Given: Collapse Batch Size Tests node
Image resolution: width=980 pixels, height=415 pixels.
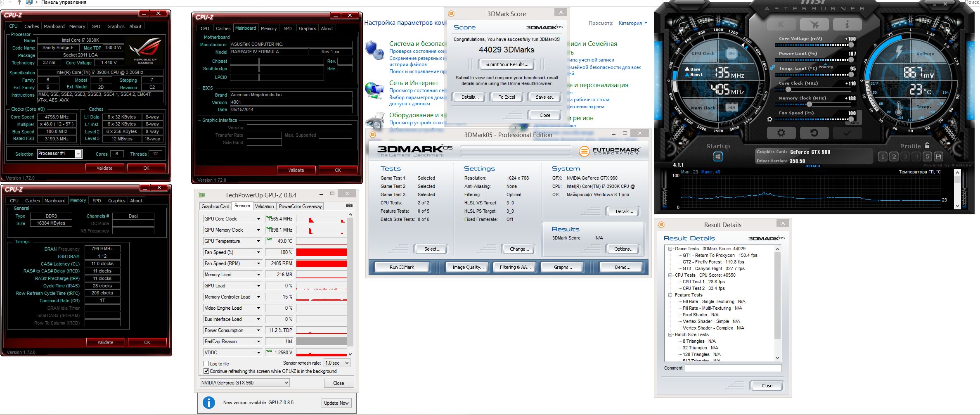Looking at the screenshot, I should point(670,334).
